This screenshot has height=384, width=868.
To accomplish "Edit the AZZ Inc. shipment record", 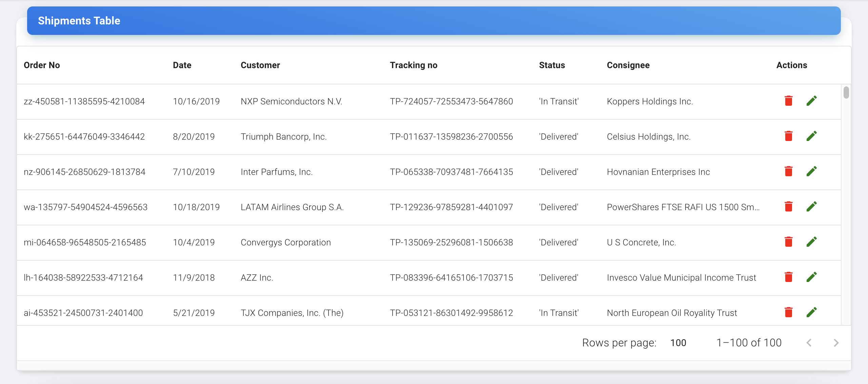I will point(812,277).
